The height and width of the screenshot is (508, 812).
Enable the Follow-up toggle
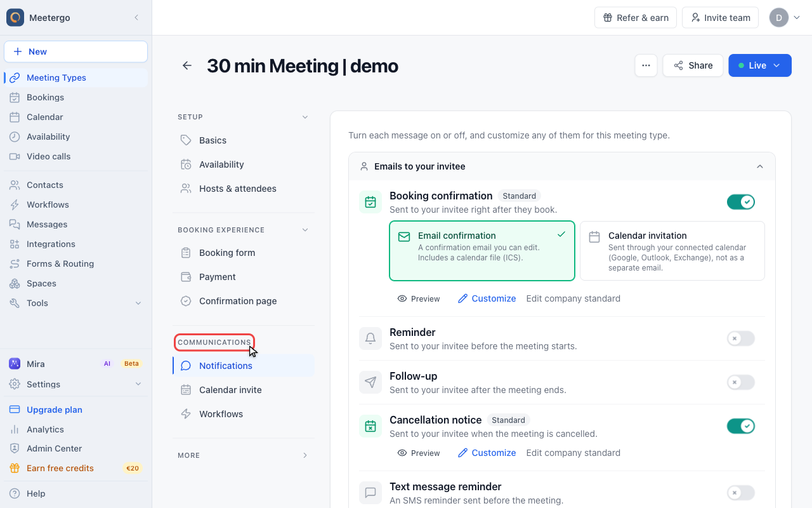pyautogui.click(x=741, y=382)
